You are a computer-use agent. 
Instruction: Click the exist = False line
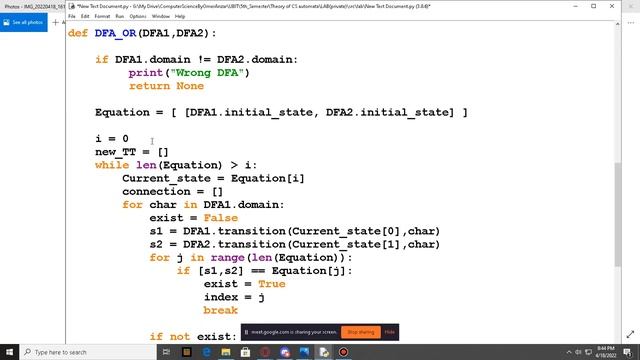[x=193, y=218]
